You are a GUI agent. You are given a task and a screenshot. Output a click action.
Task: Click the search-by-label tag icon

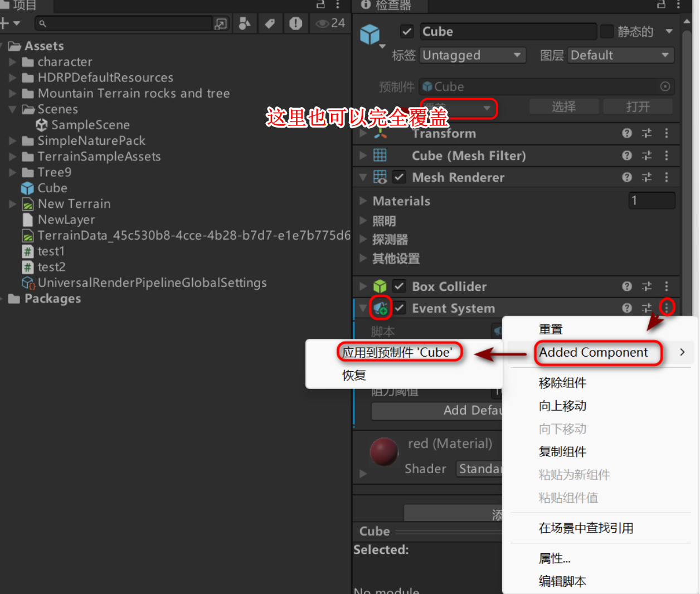pos(270,23)
